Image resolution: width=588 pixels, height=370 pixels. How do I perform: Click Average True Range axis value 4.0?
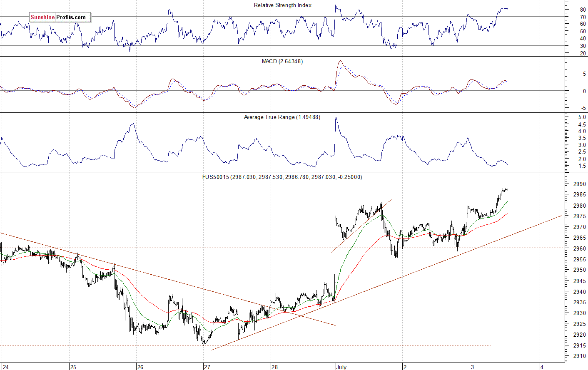582,132
